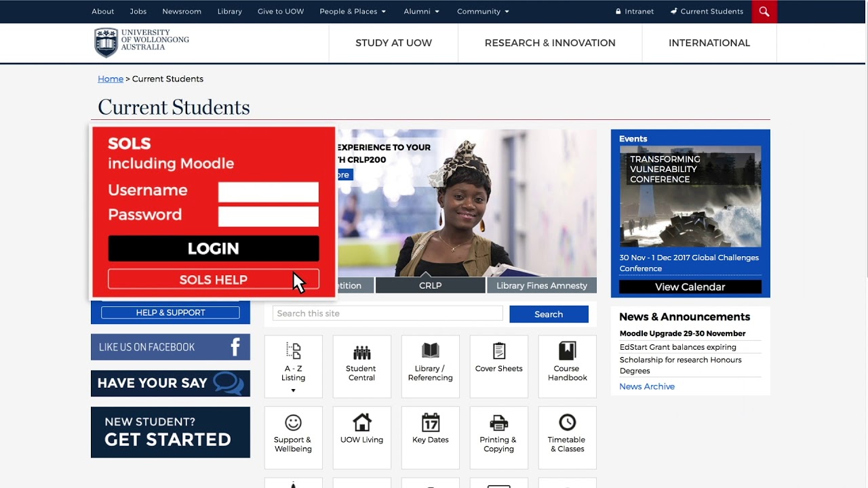
Task: Open the Newsroom menu item
Action: coord(182,12)
